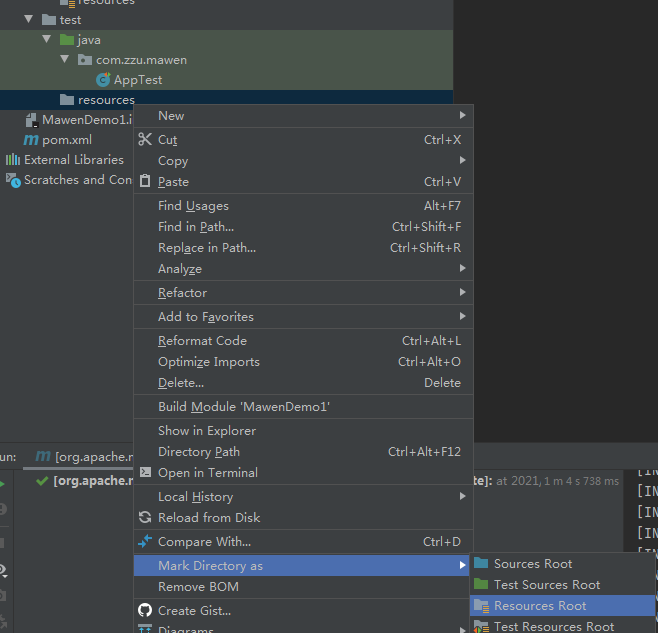The image size is (658, 633).
Task: Mark directory as Test Resources Root
Action: click(x=562, y=625)
